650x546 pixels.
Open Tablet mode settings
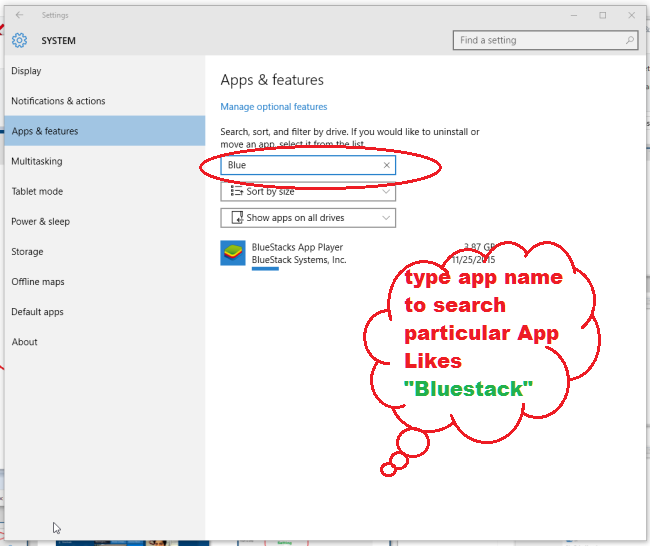point(104,191)
